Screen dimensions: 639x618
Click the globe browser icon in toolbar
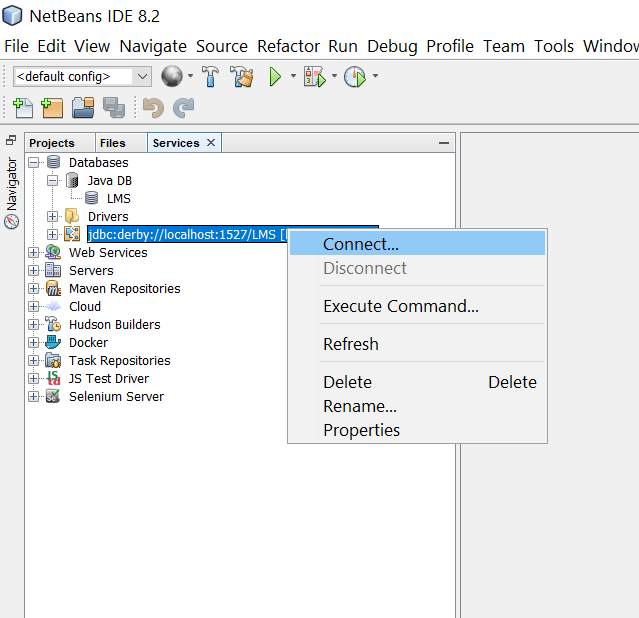coord(172,76)
